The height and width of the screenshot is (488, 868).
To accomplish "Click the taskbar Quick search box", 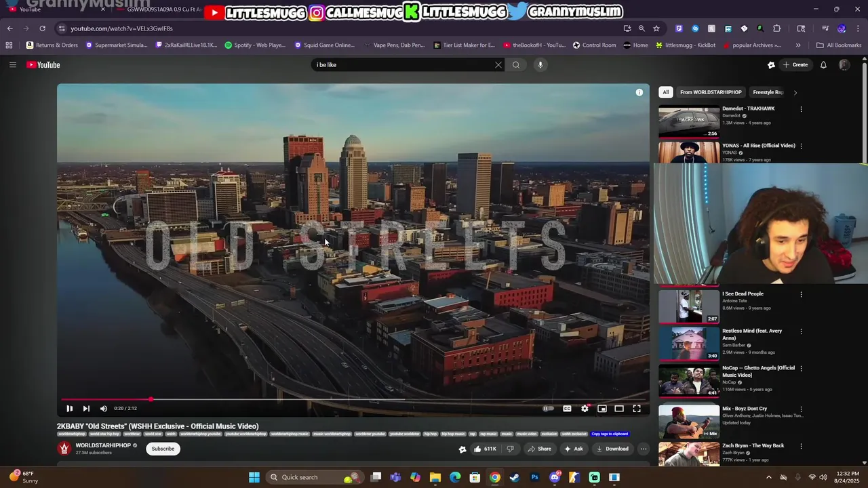I will tap(314, 477).
